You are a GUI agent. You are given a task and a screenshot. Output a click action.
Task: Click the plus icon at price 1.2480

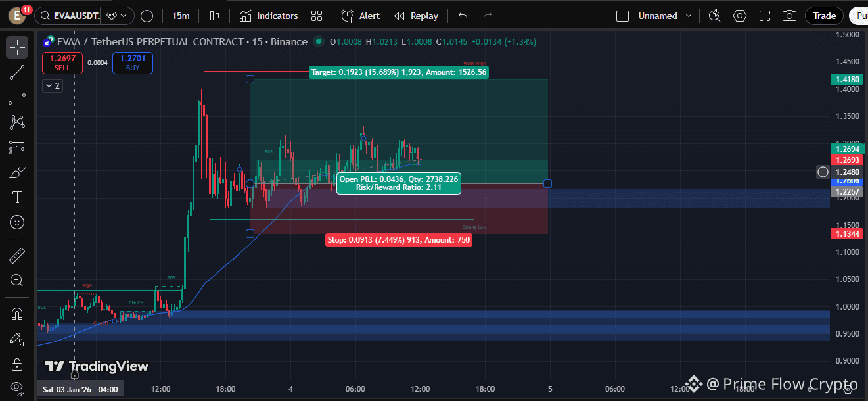(823, 172)
